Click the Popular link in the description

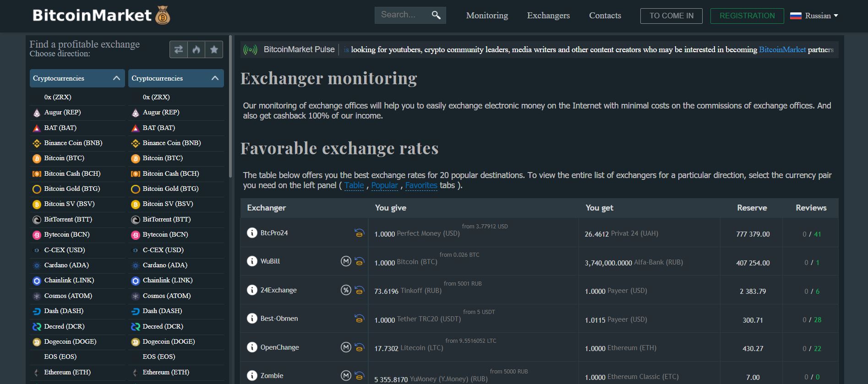coord(384,185)
